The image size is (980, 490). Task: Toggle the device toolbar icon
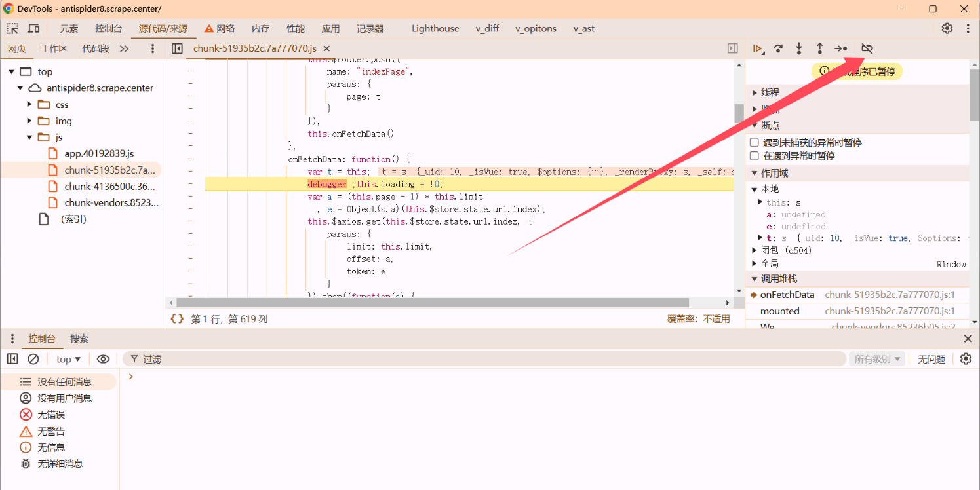[x=33, y=28]
